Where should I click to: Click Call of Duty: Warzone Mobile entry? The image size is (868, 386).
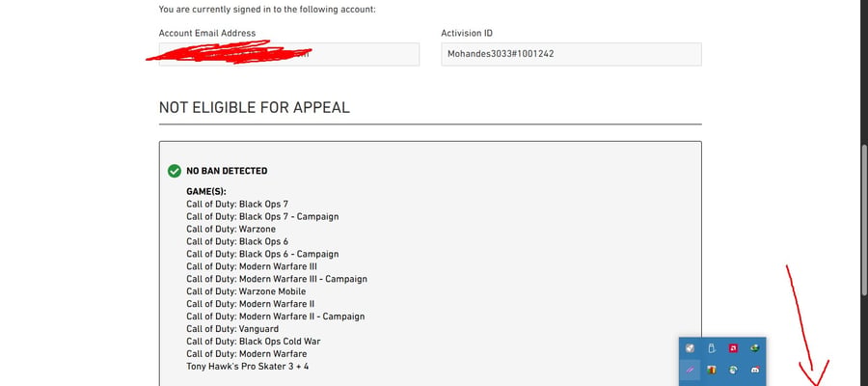(x=246, y=291)
